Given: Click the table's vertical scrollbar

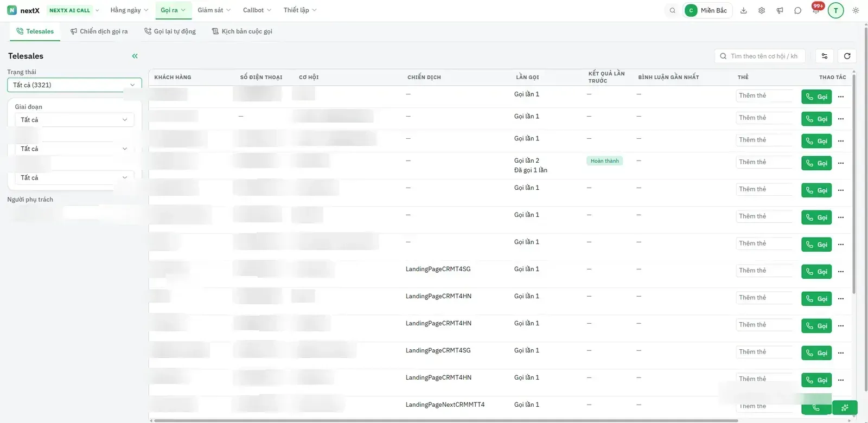Looking at the screenshot, I should pyautogui.click(x=854, y=184).
